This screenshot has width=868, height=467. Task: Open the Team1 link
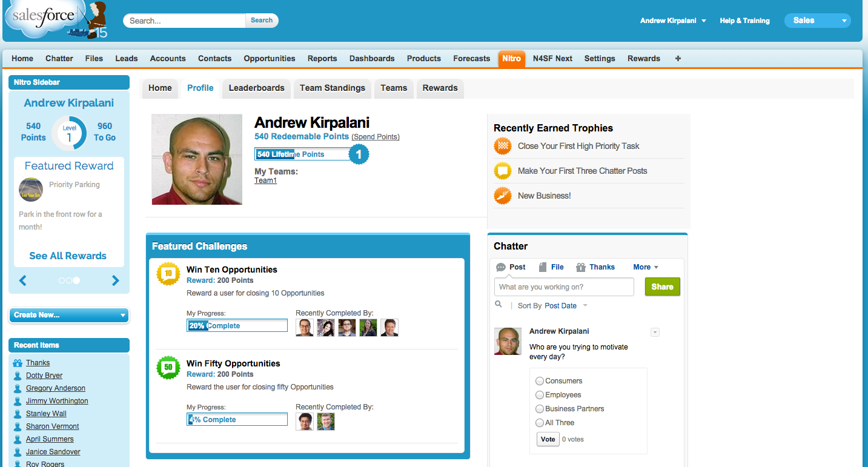point(265,181)
